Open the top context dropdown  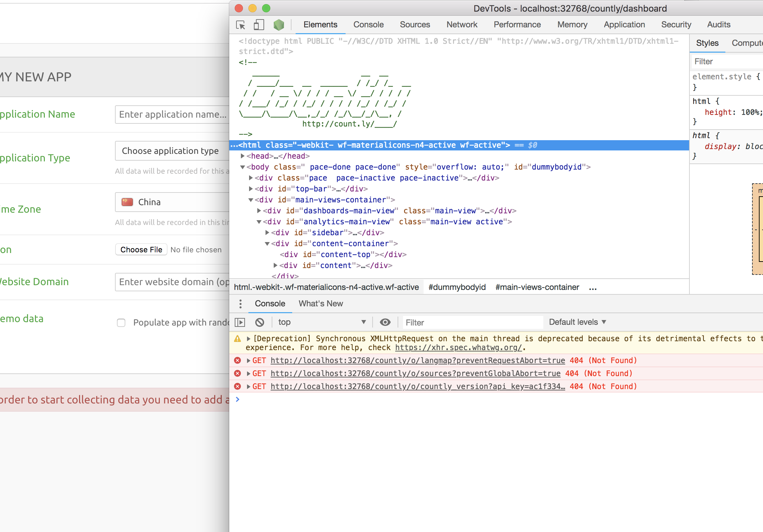tap(322, 322)
